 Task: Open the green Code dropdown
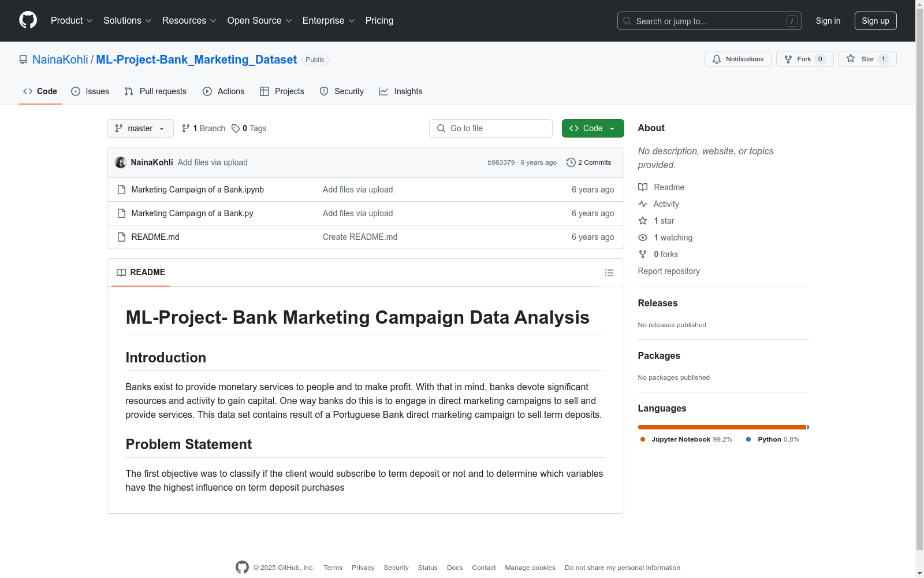tap(593, 128)
